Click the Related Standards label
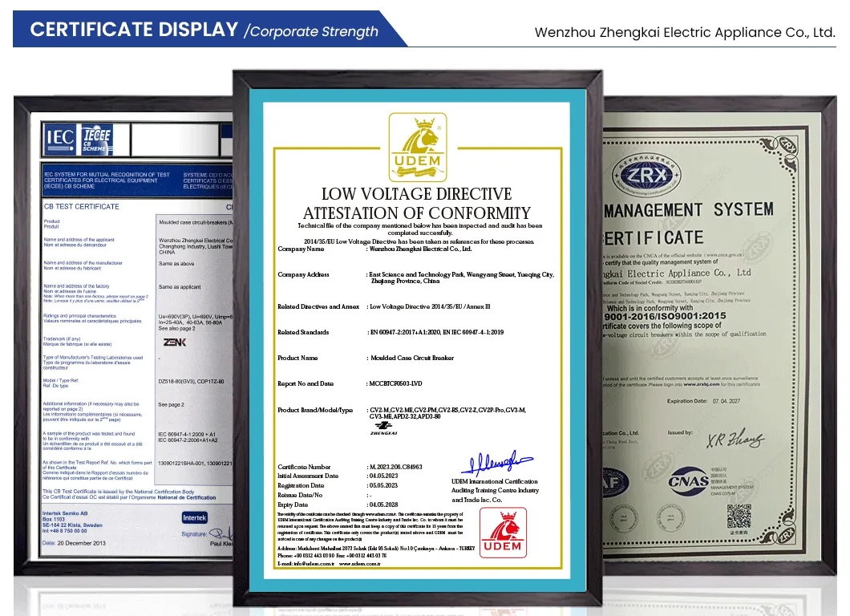 tap(303, 332)
